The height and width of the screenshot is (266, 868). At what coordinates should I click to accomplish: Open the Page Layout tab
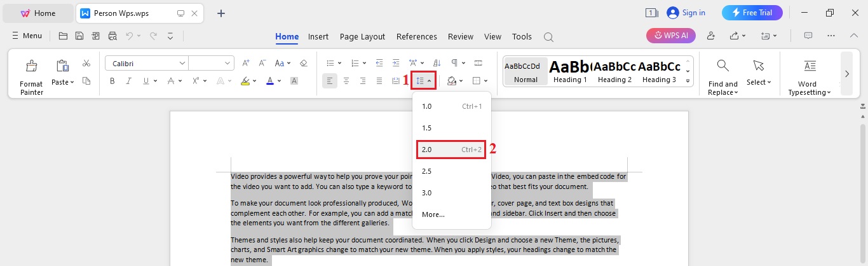(362, 36)
